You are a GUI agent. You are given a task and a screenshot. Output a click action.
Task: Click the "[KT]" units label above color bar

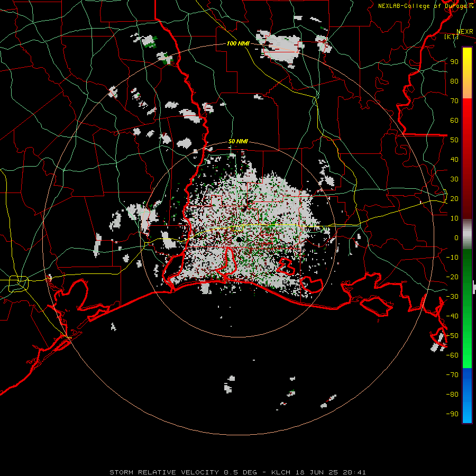pos(451,36)
